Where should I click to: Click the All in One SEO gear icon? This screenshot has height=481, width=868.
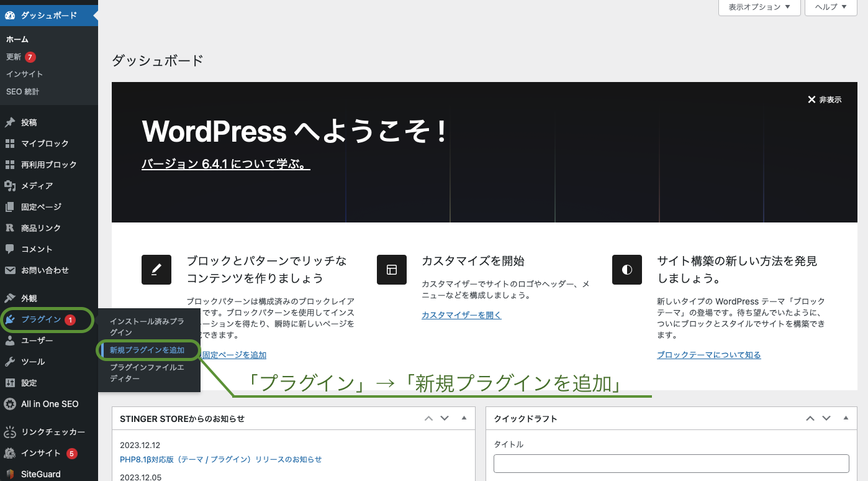10,404
